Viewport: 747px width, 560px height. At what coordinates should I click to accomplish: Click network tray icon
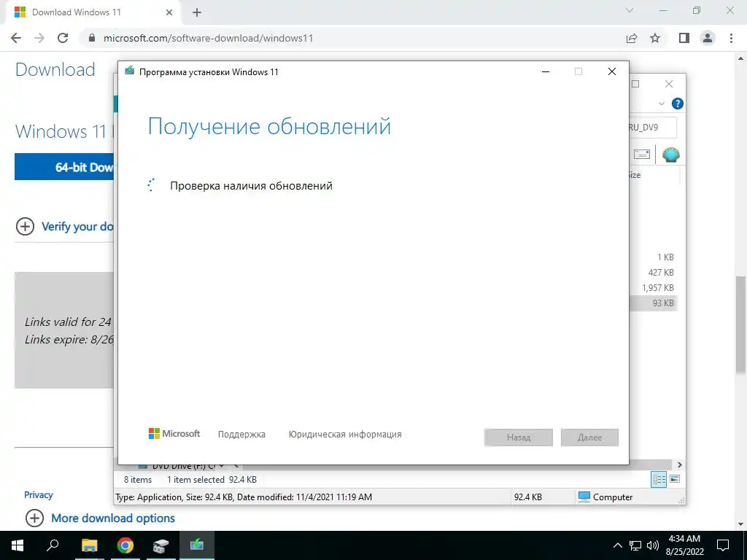tap(635, 545)
